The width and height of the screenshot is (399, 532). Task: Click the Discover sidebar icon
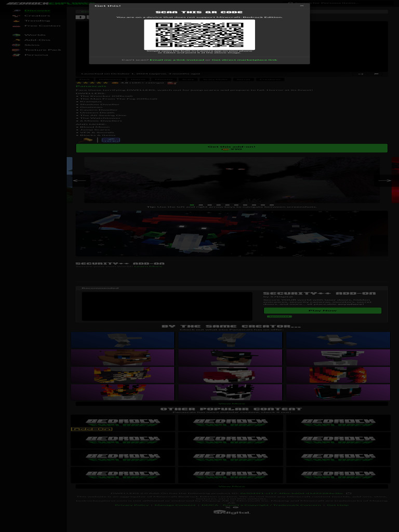[x=17, y=10]
